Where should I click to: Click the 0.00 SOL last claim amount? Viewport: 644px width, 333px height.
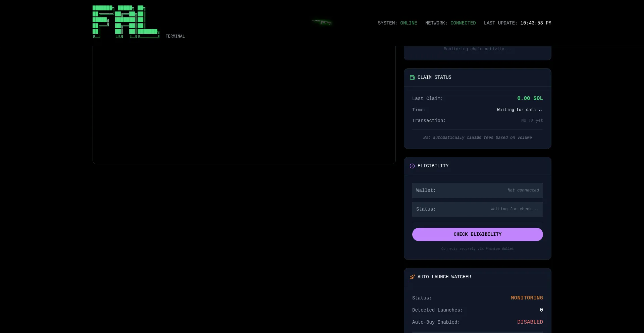[x=530, y=98]
